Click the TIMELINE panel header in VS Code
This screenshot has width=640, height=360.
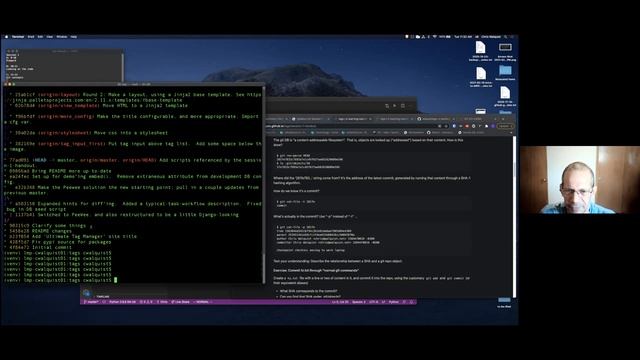click(x=103, y=296)
